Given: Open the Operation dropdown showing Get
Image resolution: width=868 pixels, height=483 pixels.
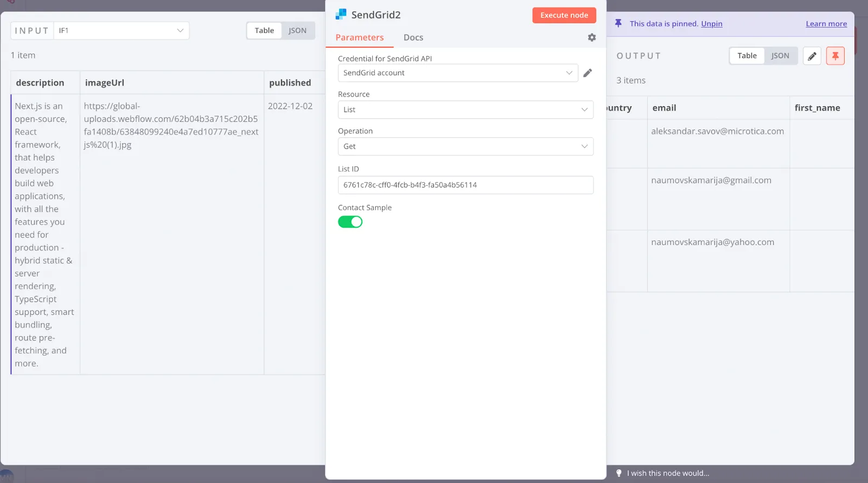Looking at the screenshot, I should (465, 146).
